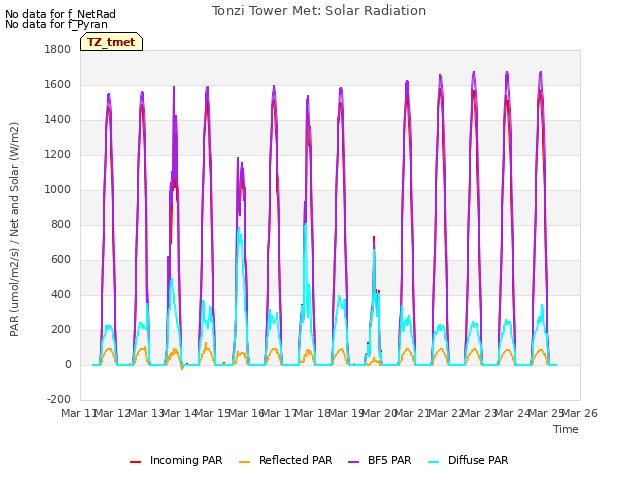Click the 'No data for f_NetRad' message
Viewport: 640px width, 480px height.
[x=60, y=14]
